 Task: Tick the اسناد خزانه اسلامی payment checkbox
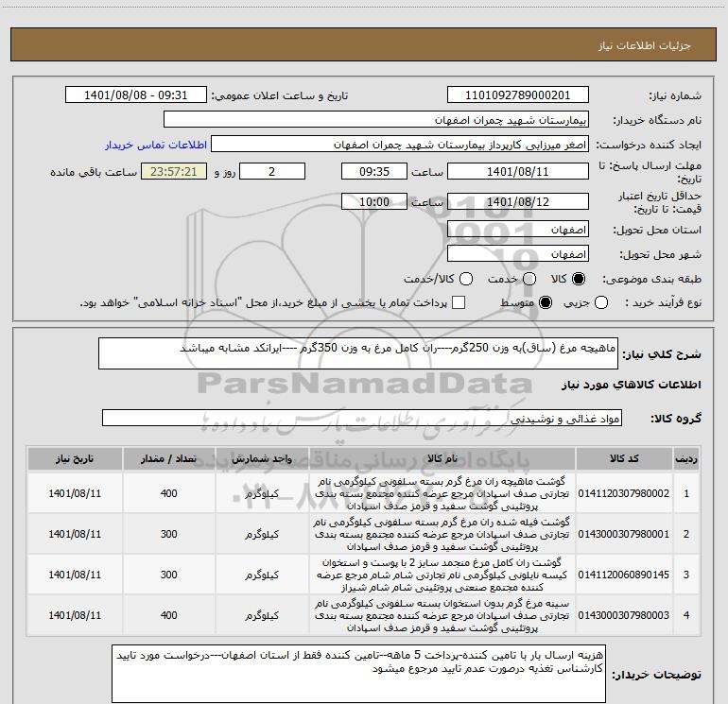(459, 302)
